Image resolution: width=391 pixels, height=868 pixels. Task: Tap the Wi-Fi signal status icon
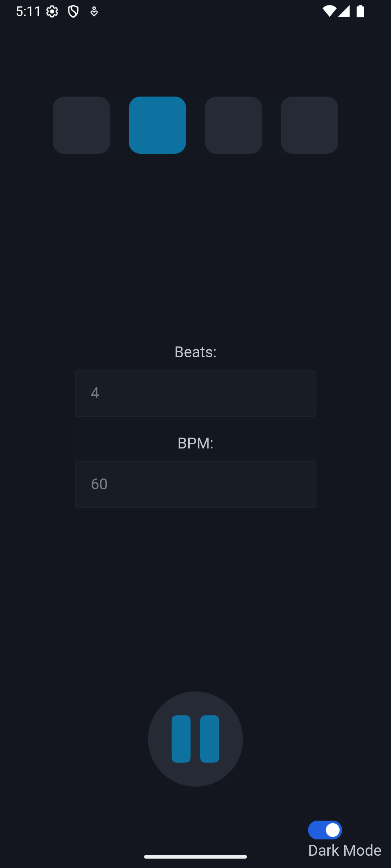click(x=329, y=11)
